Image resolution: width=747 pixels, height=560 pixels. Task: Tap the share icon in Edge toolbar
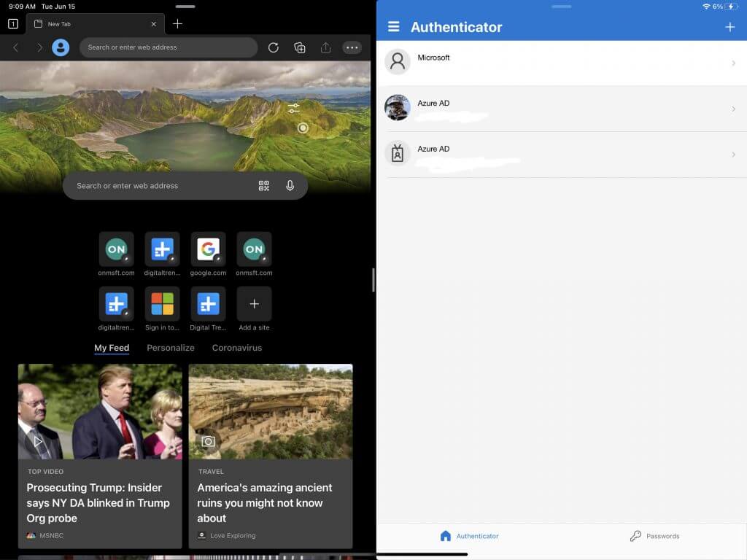pos(325,47)
